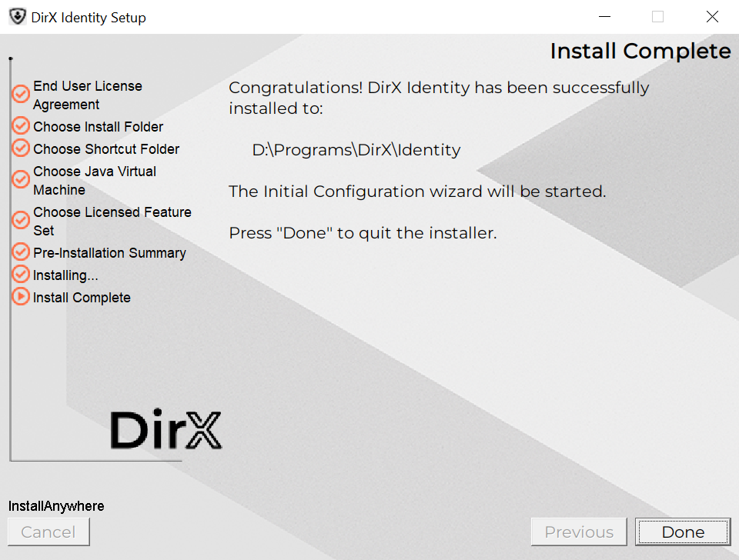Click the InstallAnywhere label above Cancel

coord(56,506)
